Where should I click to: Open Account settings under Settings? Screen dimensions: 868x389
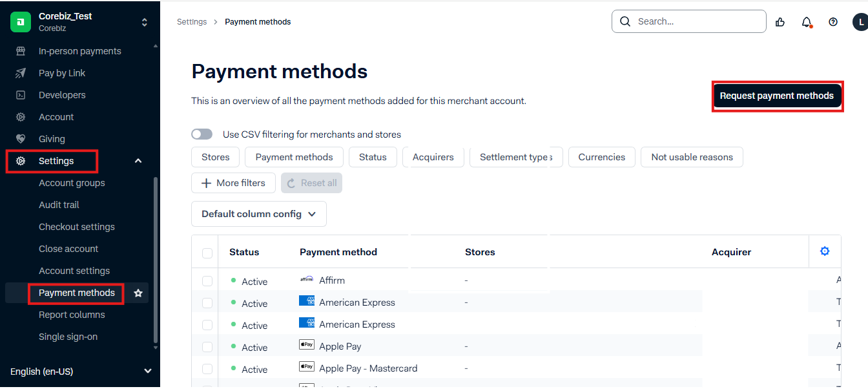[x=74, y=271]
